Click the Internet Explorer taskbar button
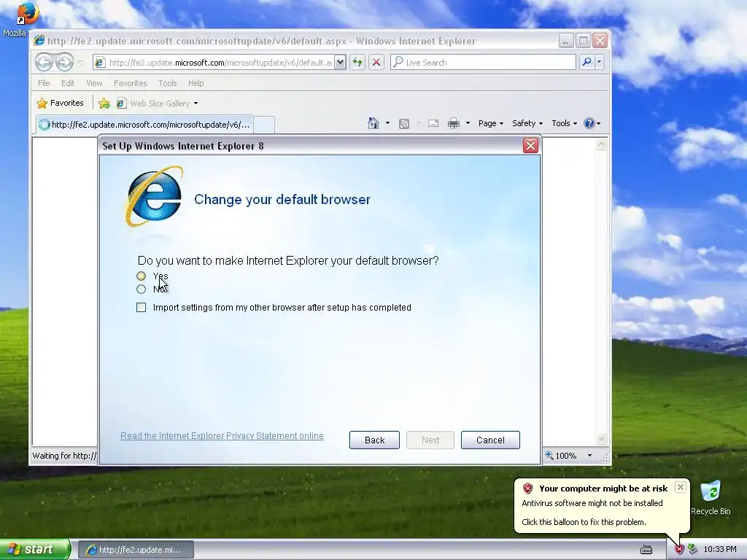Viewport: 747px width, 560px height. pyautogui.click(x=136, y=550)
